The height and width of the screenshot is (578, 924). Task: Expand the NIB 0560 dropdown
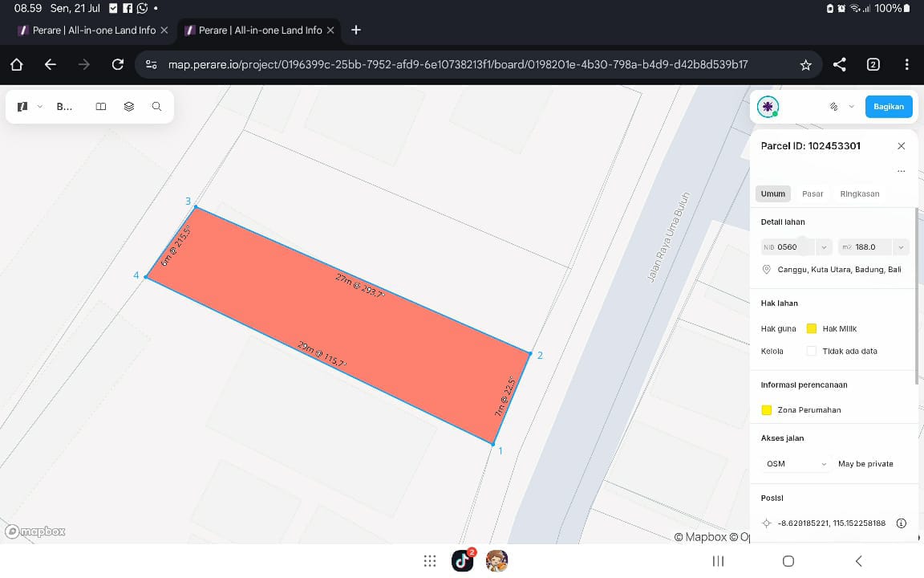pyautogui.click(x=824, y=247)
